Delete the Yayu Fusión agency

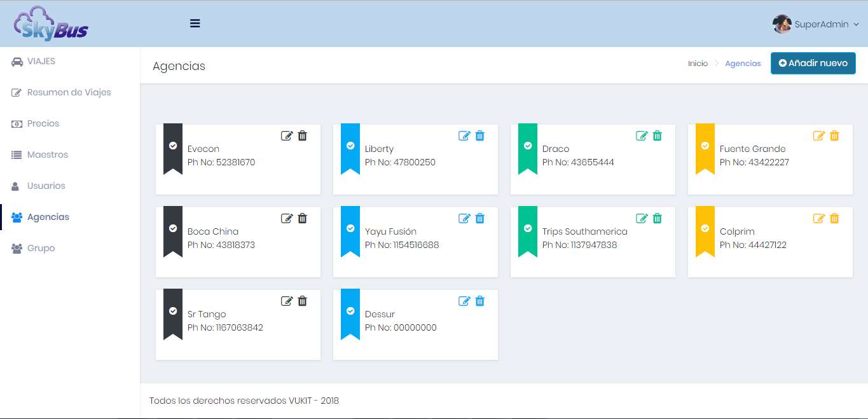pos(480,218)
